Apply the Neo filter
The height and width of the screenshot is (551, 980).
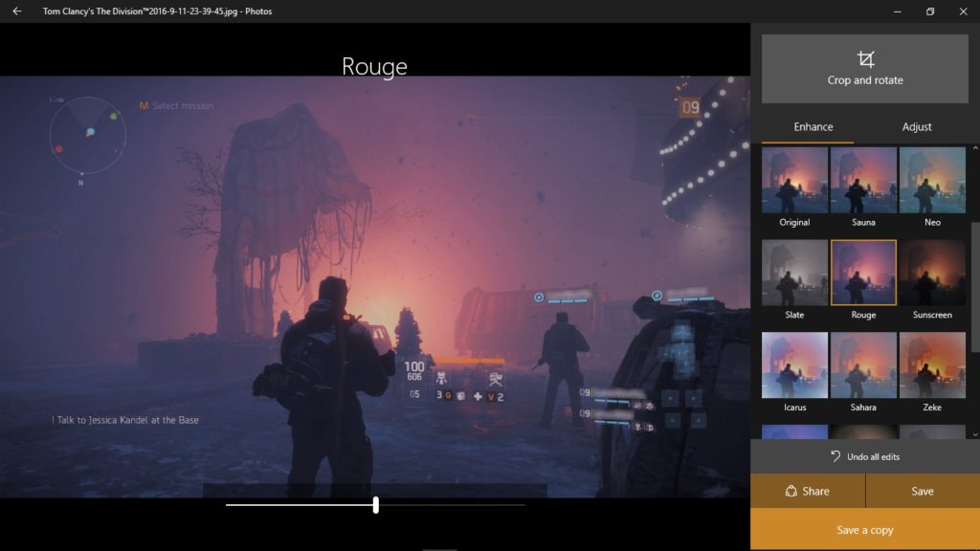(x=932, y=180)
